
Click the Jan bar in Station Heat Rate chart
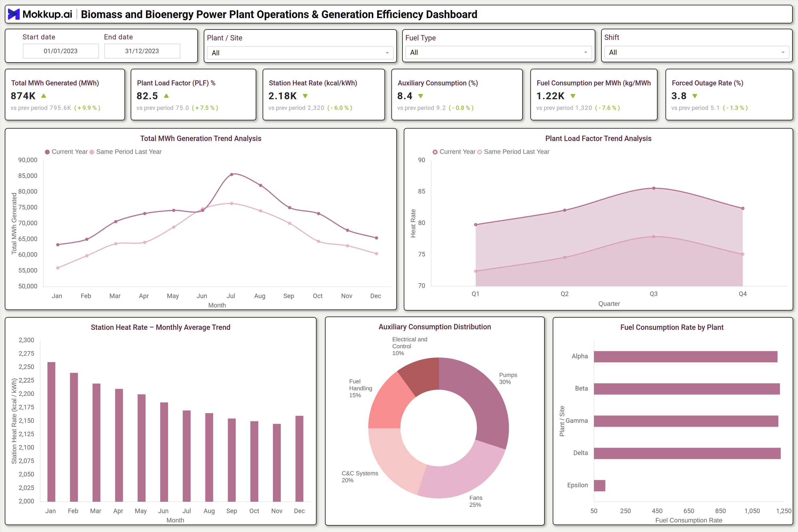51,431
